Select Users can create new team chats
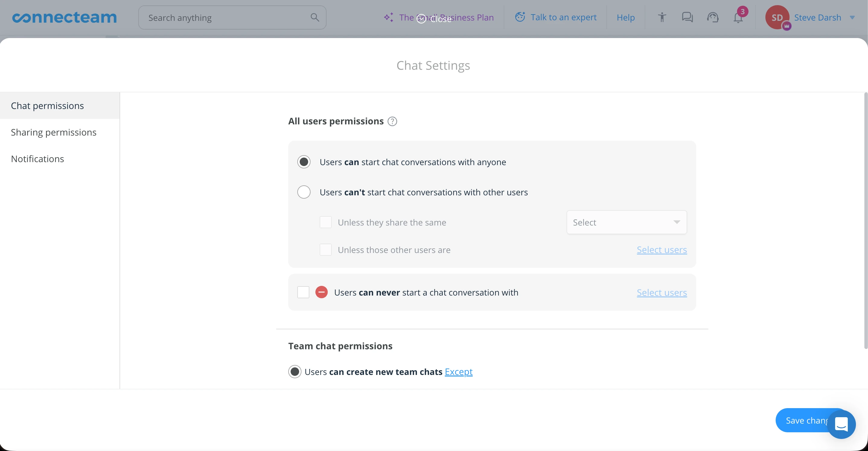868x451 pixels. [295, 372]
